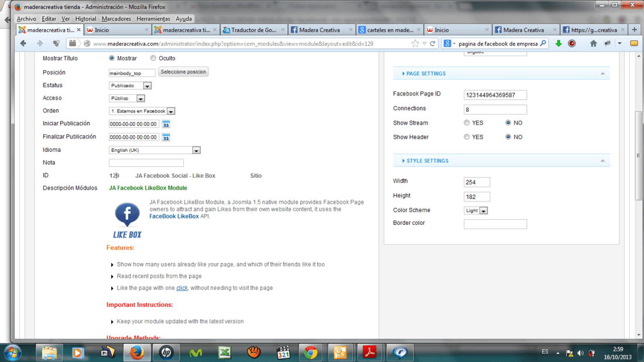
Task: Click the Border color field
Action: (x=495, y=224)
